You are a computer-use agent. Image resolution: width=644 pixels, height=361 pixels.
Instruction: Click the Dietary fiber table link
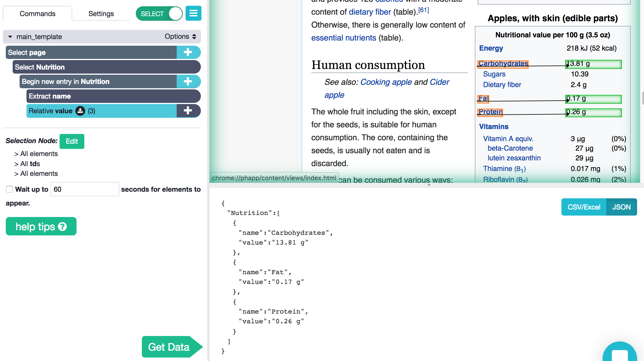coord(502,85)
